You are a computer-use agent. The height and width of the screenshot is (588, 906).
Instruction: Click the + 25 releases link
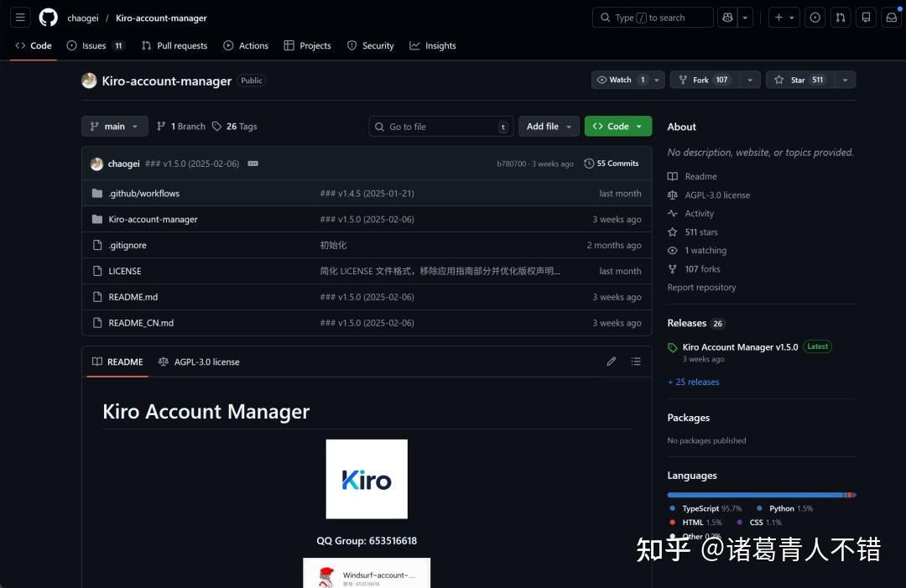693,382
